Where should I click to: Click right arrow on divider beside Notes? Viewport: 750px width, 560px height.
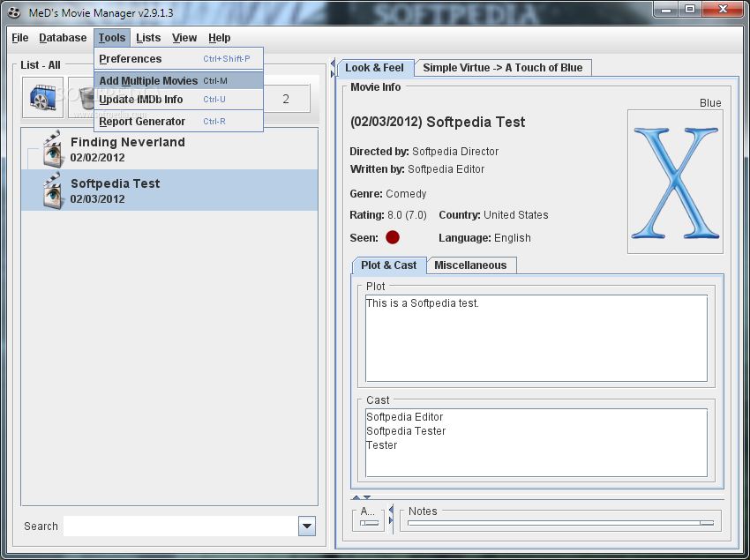click(x=391, y=520)
